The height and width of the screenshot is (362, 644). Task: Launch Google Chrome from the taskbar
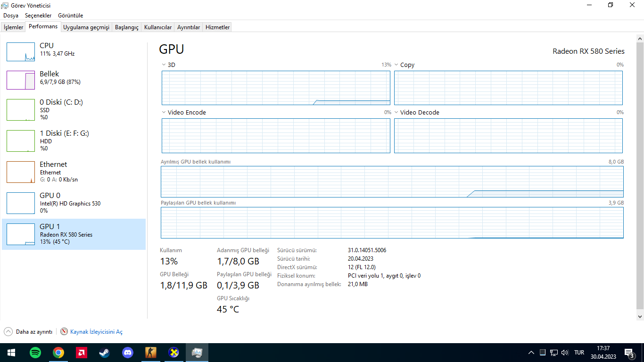[x=58, y=353]
